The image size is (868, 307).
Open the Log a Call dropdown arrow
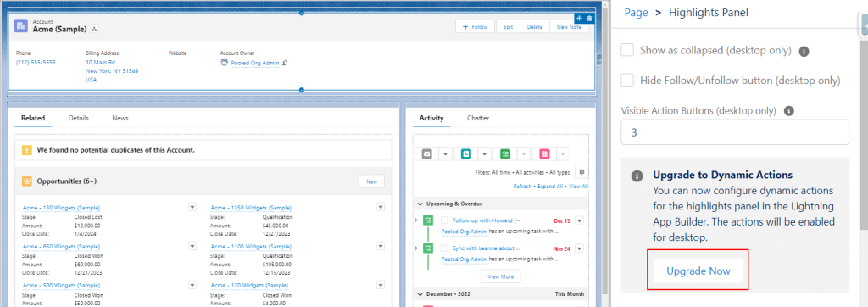(484, 154)
